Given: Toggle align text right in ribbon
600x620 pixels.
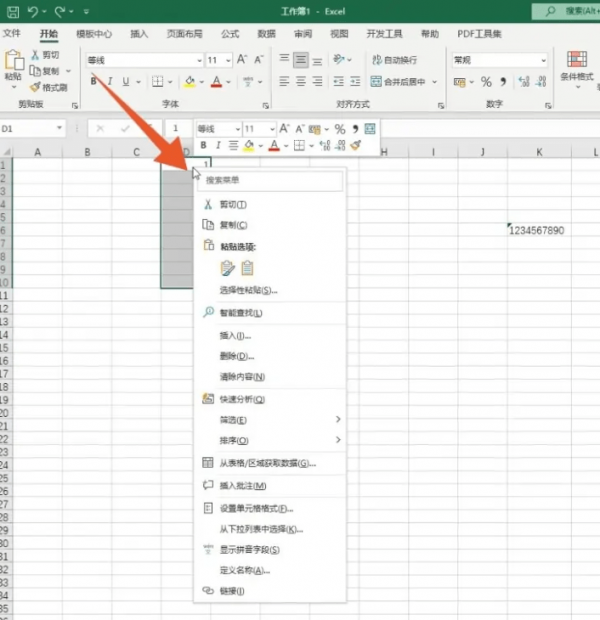Looking at the screenshot, I should tap(317, 81).
